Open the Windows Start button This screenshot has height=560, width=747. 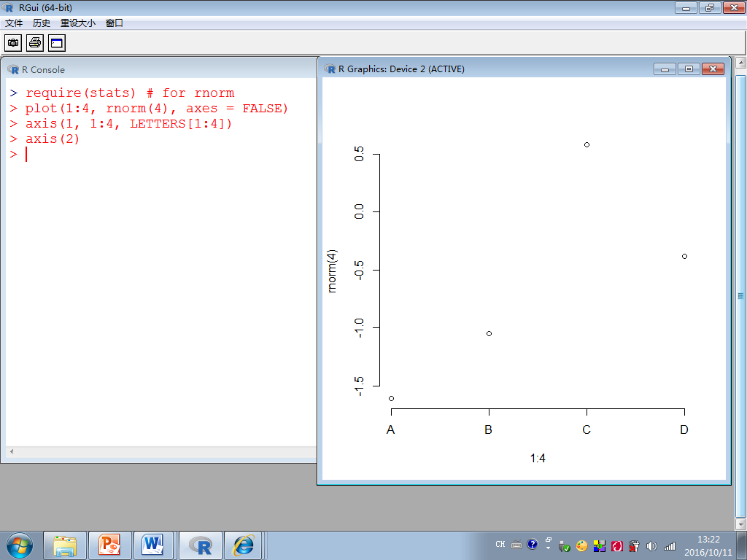pyautogui.click(x=20, y=545)
